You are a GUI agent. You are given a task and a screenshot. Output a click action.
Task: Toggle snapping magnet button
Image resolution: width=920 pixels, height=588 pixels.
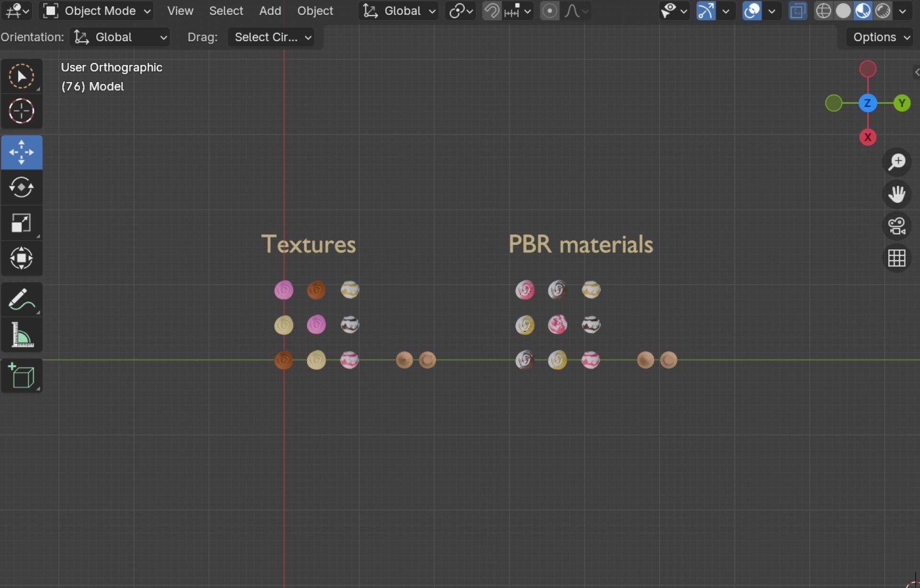coord(492,11)
